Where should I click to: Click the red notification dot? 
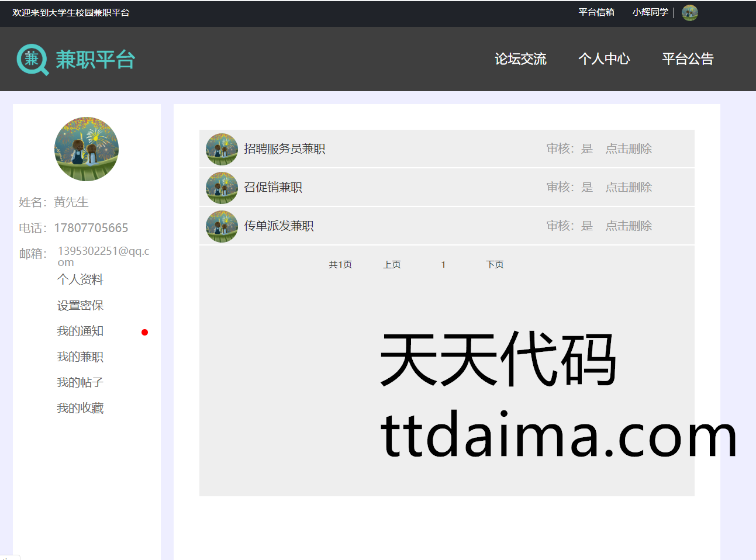click(x=144, y=333)
